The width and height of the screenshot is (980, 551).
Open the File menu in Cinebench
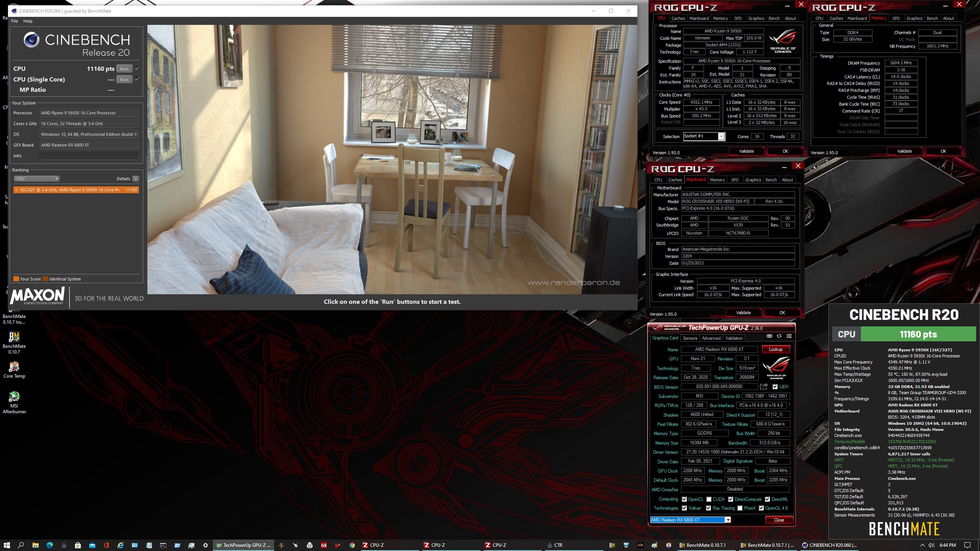point(15,21)
